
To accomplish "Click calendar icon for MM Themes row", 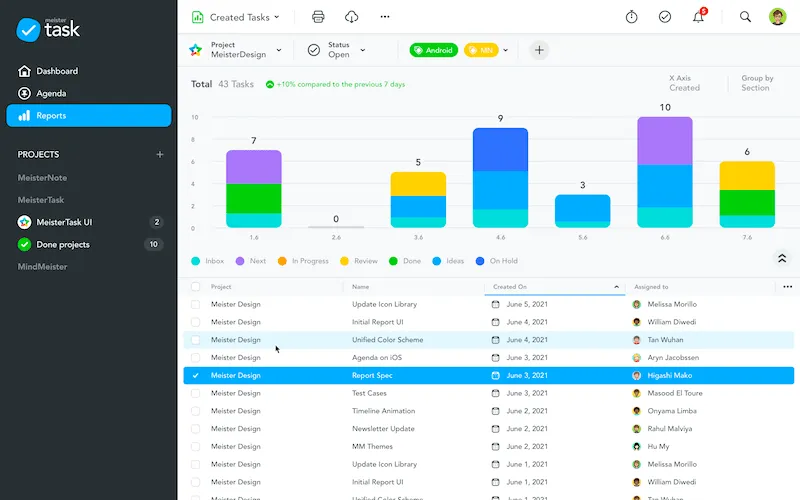I will pos(495,446).
